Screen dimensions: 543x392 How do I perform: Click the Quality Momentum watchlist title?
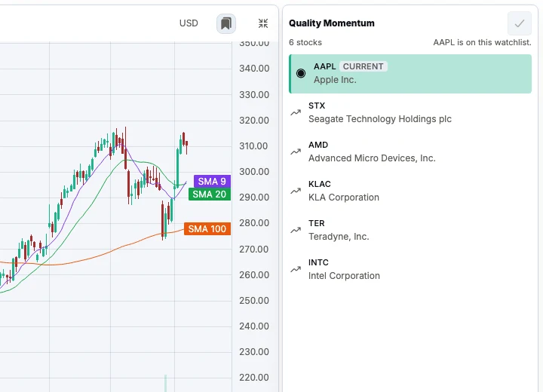332,23
